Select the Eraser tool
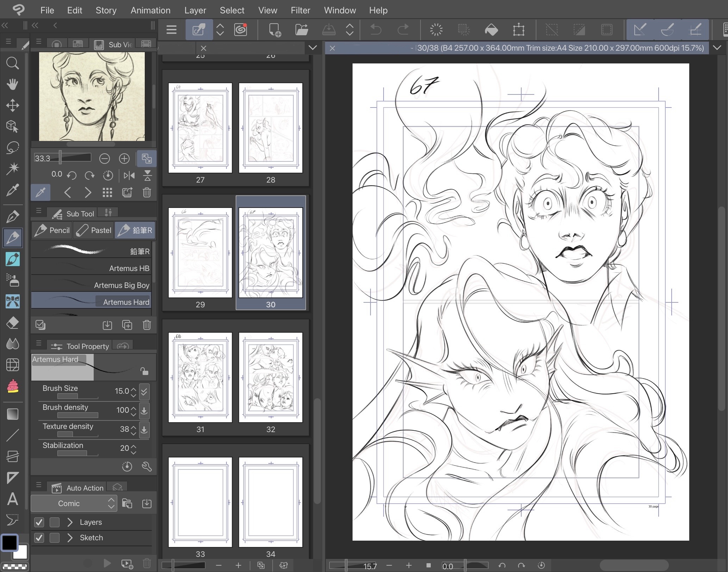The height and width of the screenshot is (572, 728). tap(13, 323)
